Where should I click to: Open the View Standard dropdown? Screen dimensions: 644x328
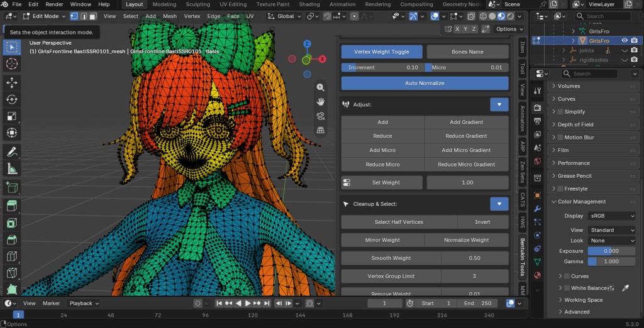[x=611, y=231]
